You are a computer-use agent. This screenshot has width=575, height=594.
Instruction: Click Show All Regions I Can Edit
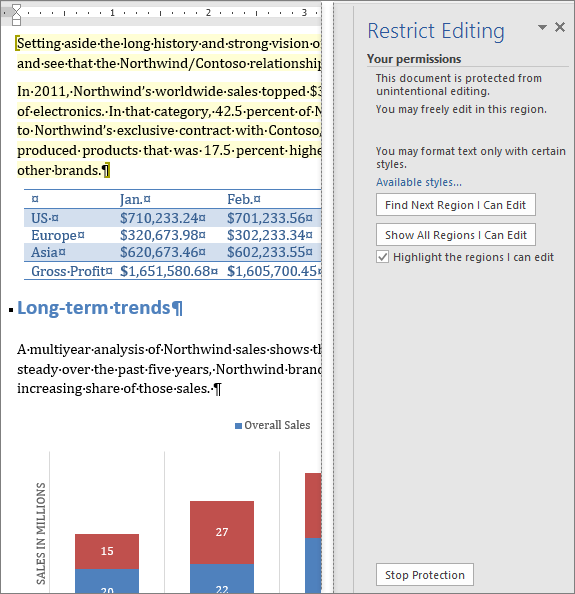click(x=455, y=235)
